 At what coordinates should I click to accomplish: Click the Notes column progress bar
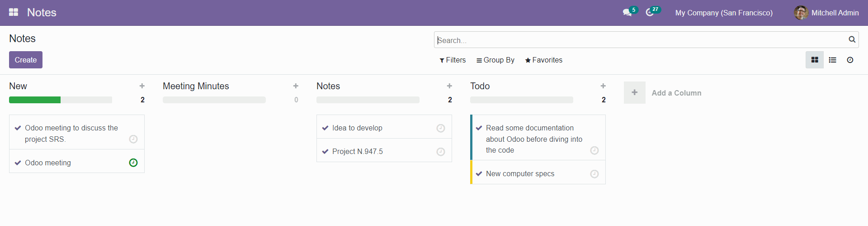pyautogui.click(x=368, y=100)
